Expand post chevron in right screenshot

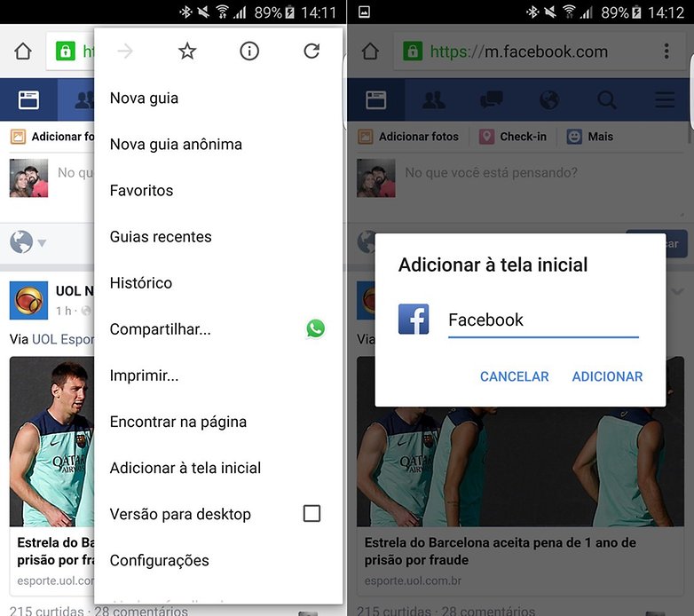pos(678,291)
